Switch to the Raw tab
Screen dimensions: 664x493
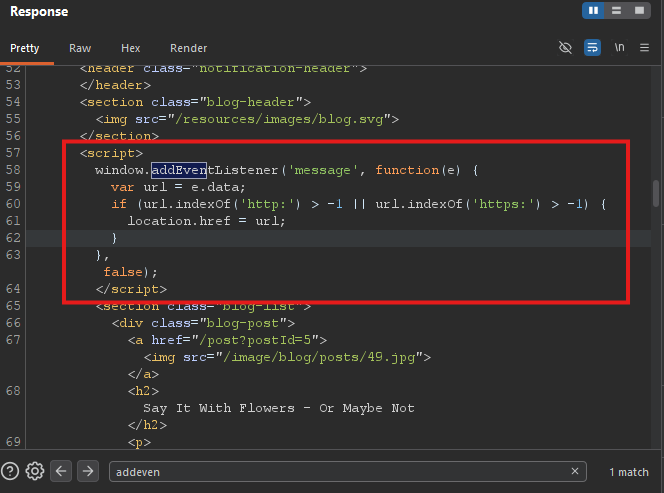pos(80,48)
